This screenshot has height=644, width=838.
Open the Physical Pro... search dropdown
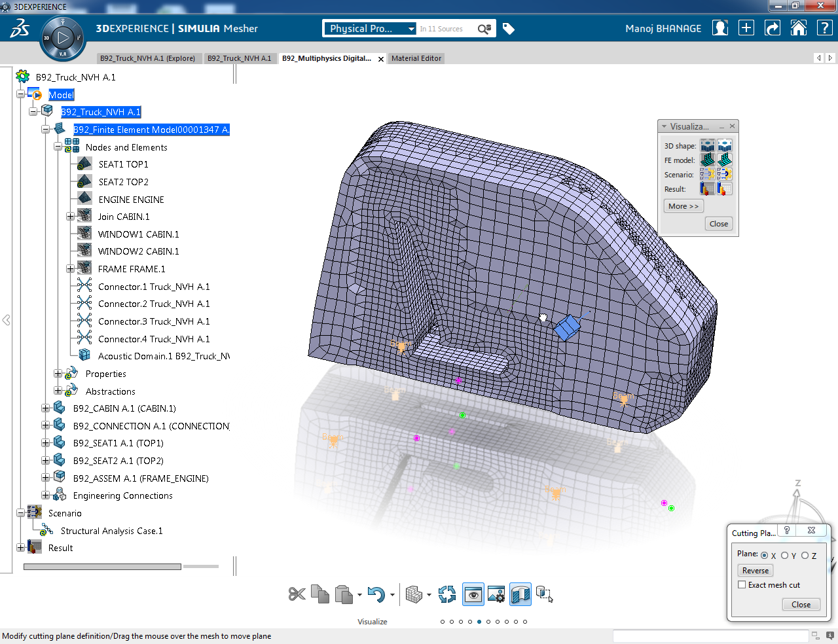pos(411,29)
